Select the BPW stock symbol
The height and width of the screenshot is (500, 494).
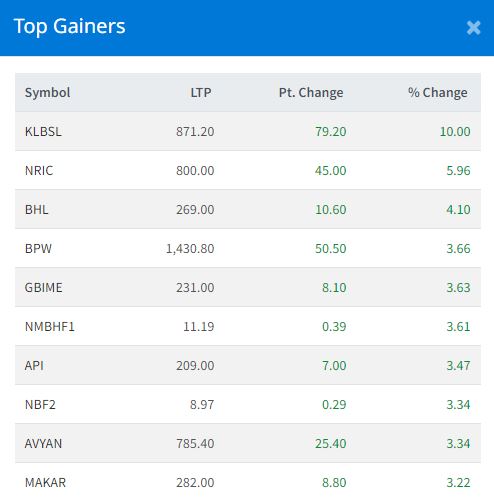coord(38,249)
